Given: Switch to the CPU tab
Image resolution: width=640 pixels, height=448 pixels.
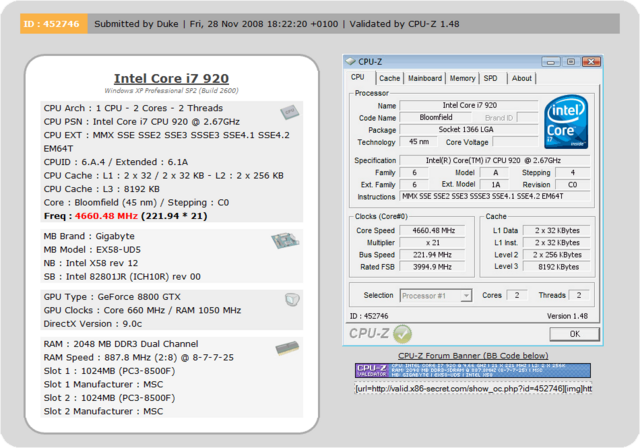Looking at the screenshot, I should (x=358, y=77).
